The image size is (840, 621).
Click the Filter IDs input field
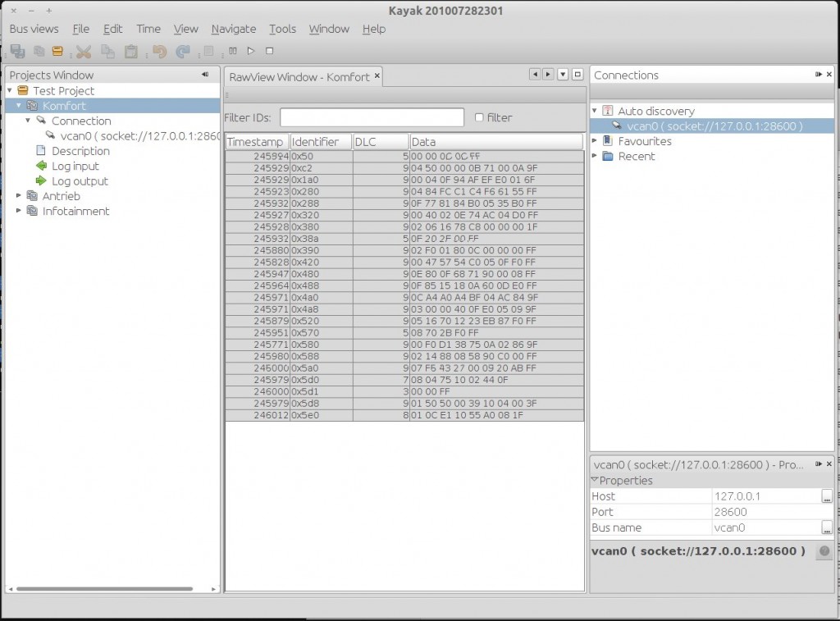pos(372,117)
